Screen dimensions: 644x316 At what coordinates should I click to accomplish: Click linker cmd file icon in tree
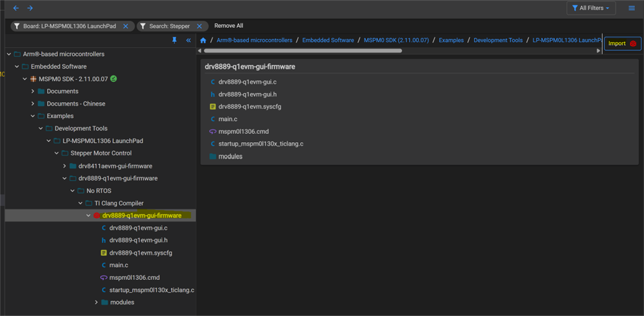(x=104, y=277)
